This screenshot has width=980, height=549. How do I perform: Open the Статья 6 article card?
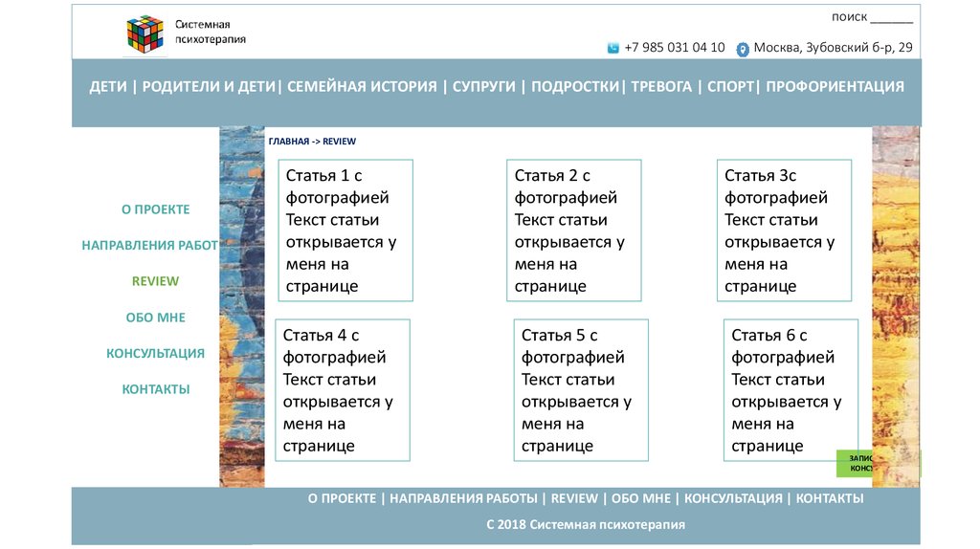pyautogui.click(x=791, y=390)
